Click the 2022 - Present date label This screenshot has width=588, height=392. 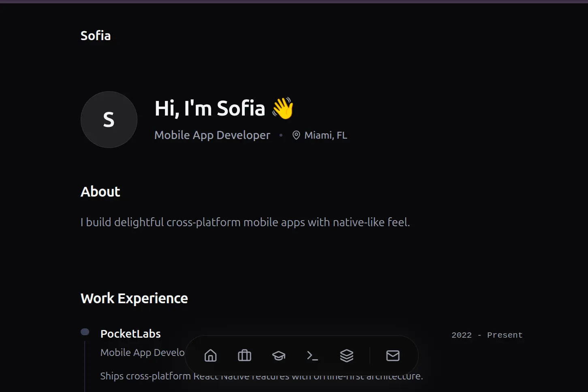coord(487,335)
